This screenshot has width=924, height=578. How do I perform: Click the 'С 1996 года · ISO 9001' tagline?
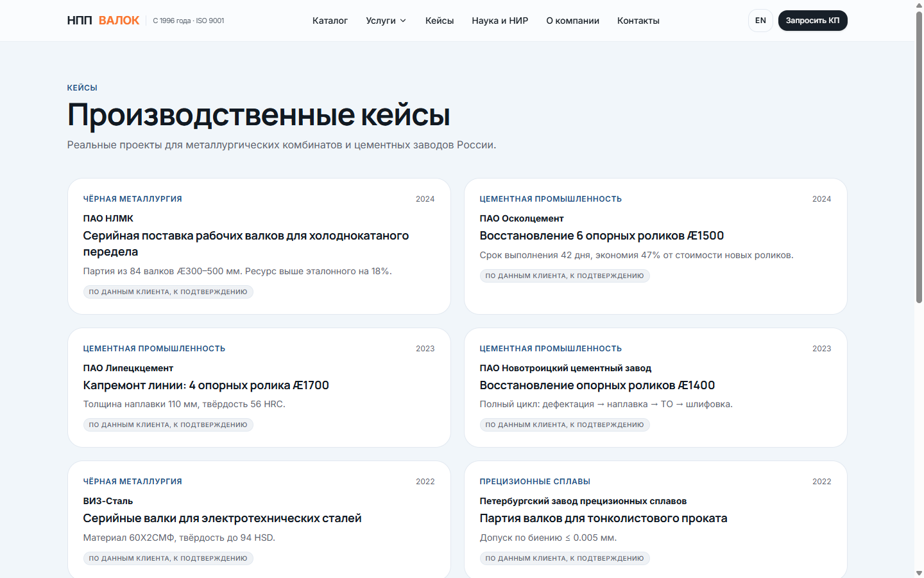click(189, 21)
